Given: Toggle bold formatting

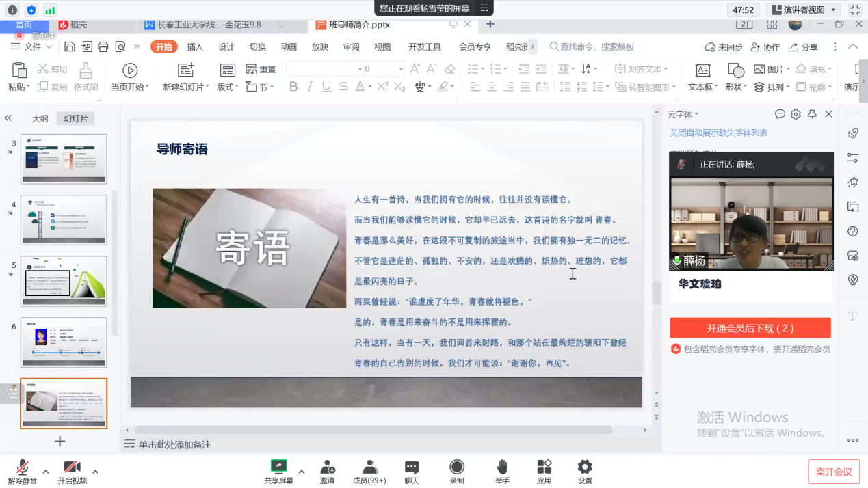Looking at the screenshot, I should click(293, 87).
